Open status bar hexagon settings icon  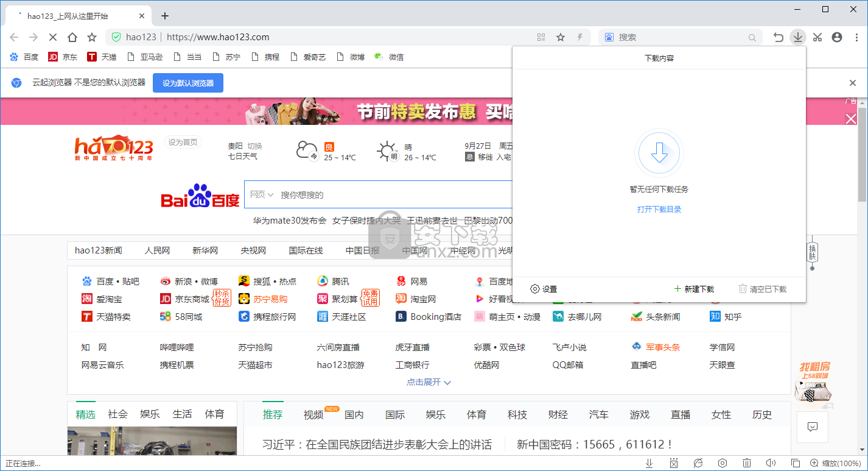coord(723,463)
